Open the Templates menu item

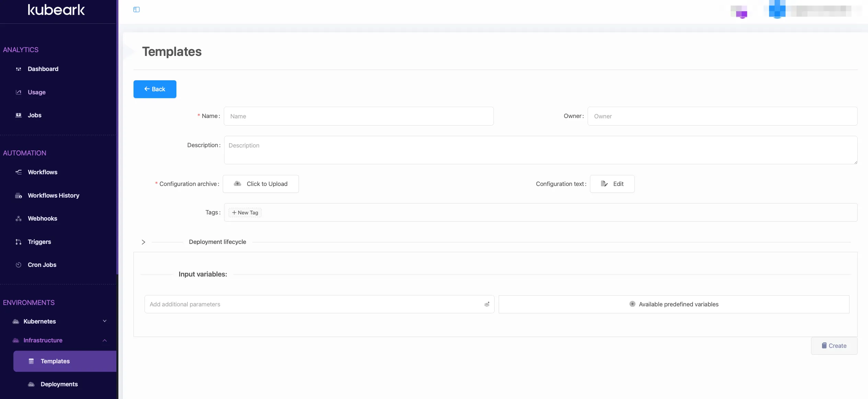coord(65,361)
